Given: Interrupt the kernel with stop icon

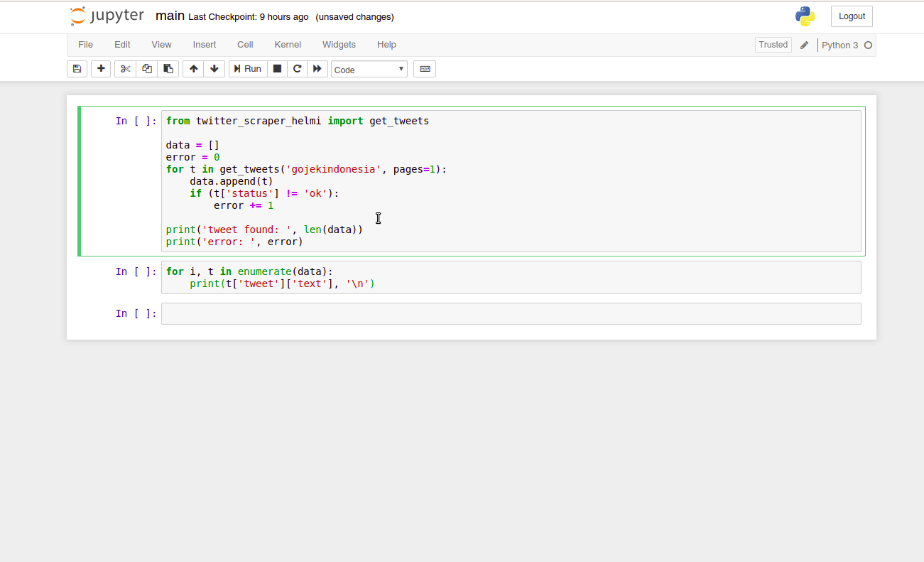Looking at the screenshot, I should point(277,69).
